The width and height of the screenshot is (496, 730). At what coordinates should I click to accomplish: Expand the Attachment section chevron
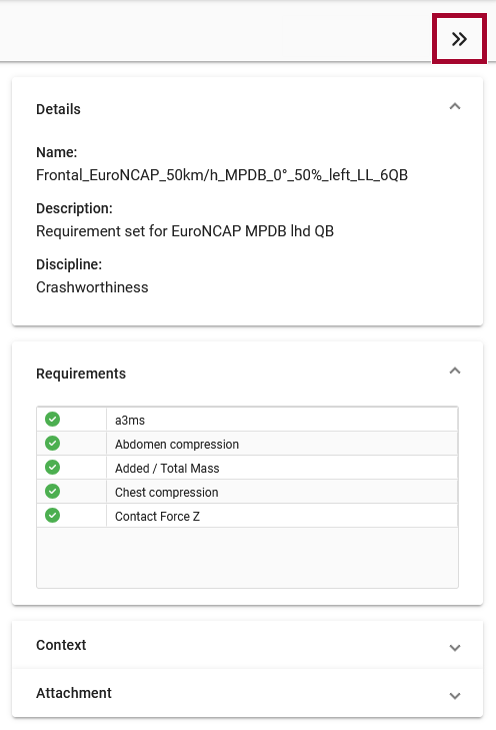pos(455,696)
